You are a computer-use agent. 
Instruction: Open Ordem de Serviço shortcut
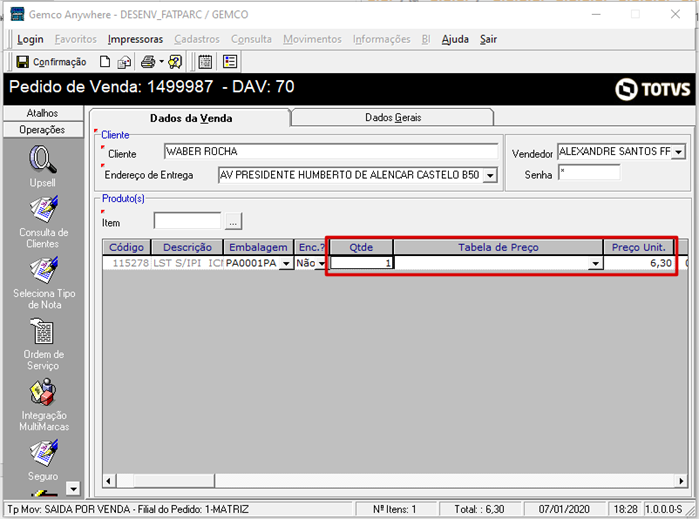pyautogui.click(x=42, y=331)
